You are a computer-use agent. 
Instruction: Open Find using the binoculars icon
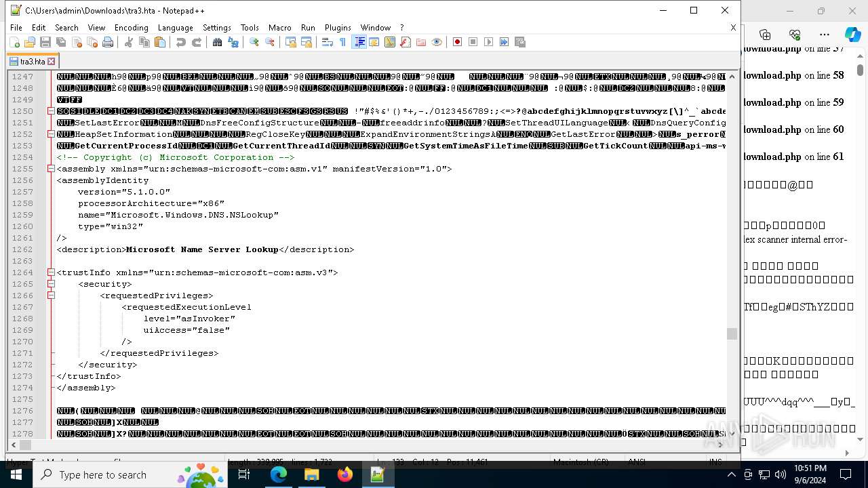pos(217,42)
